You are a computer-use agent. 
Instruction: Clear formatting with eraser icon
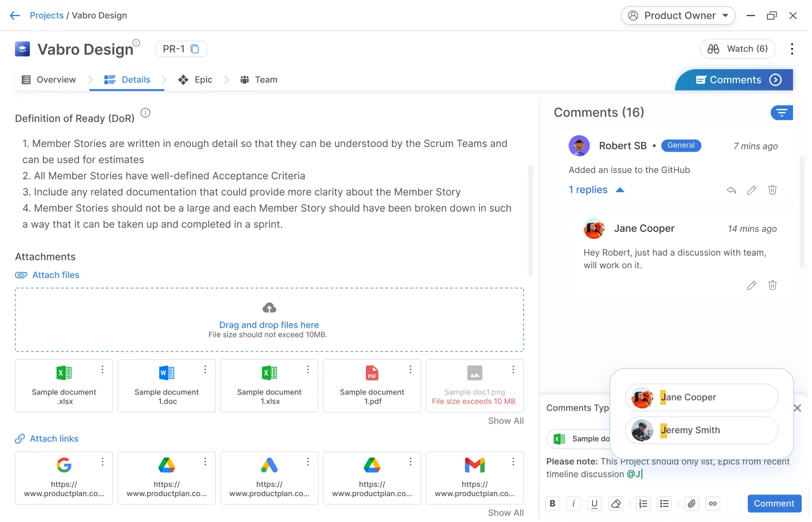coord(616,504)
